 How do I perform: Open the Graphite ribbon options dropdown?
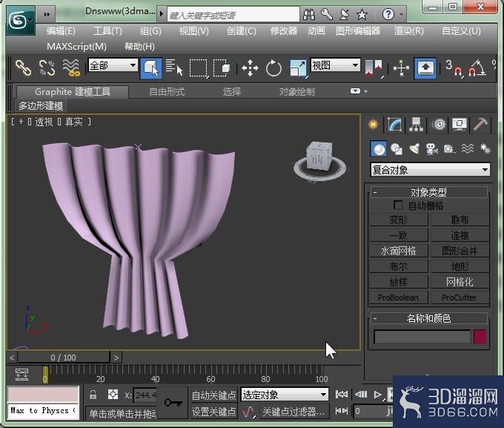(355, 91)
